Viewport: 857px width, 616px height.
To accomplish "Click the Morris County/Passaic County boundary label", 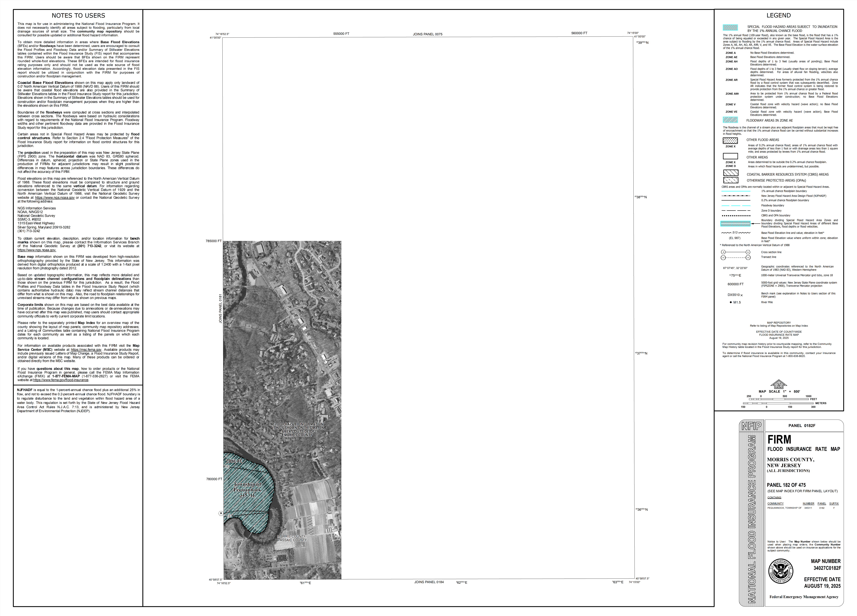I will coord(292,538).
